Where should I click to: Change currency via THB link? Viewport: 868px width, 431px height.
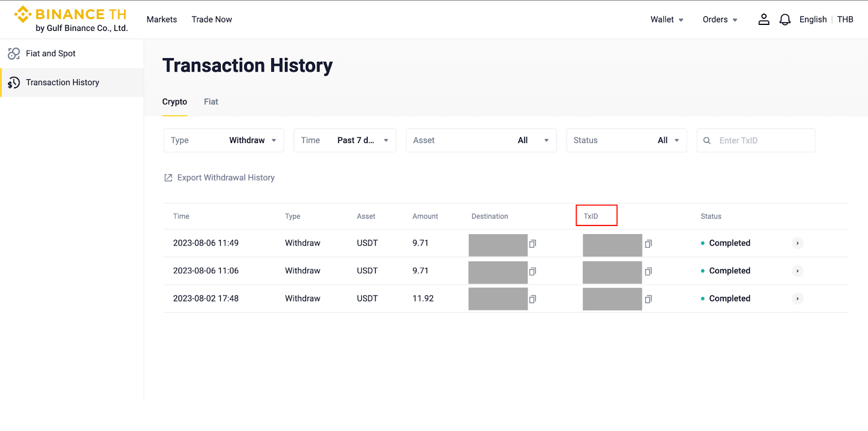coord(845,20)
